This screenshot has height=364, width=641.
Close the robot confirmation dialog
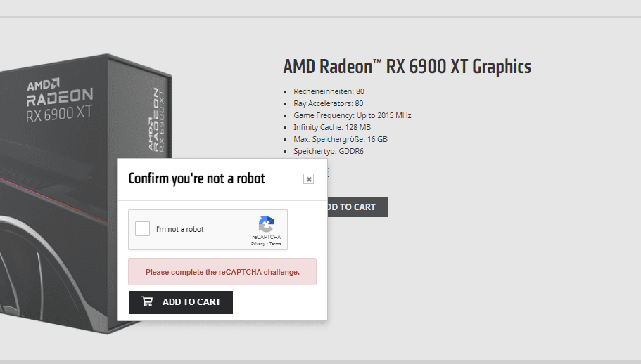point(309,179)
